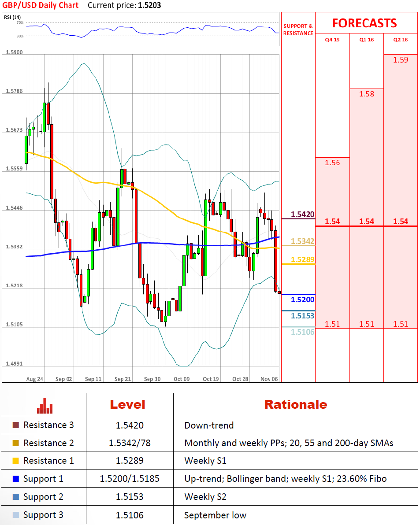Click the 'RSI (14)' indicator label

(12, 17)
